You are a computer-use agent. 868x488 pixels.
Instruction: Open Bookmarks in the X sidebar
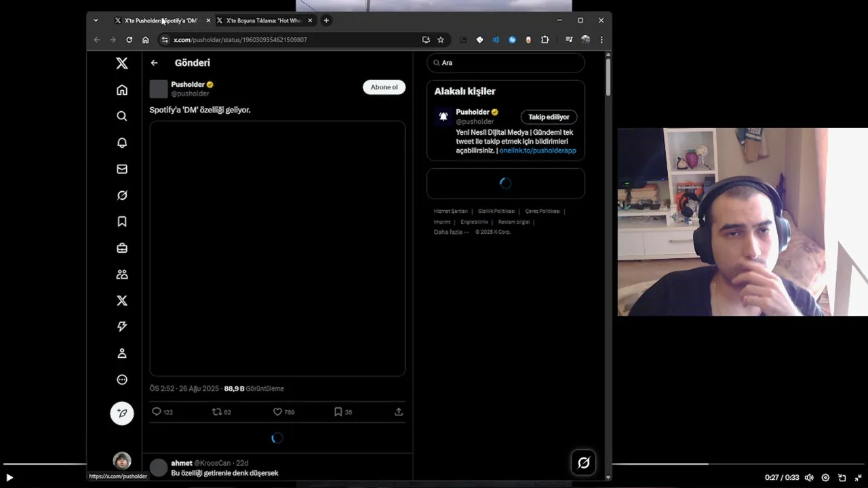(122, 222)
